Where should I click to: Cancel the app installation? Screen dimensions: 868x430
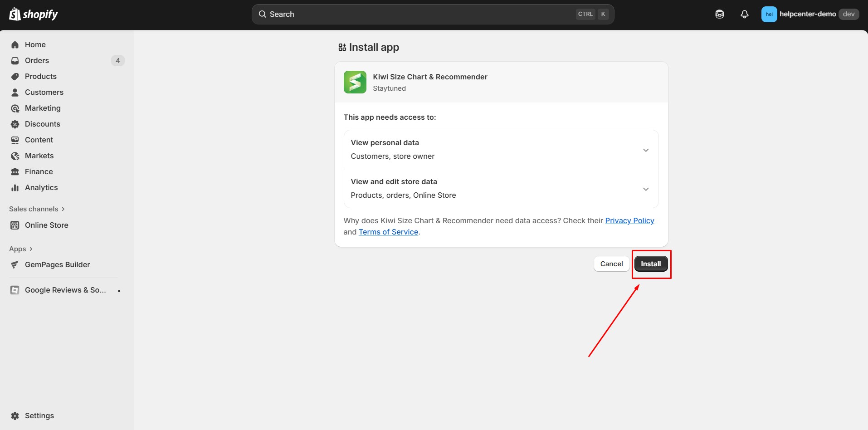coord(611,264)
